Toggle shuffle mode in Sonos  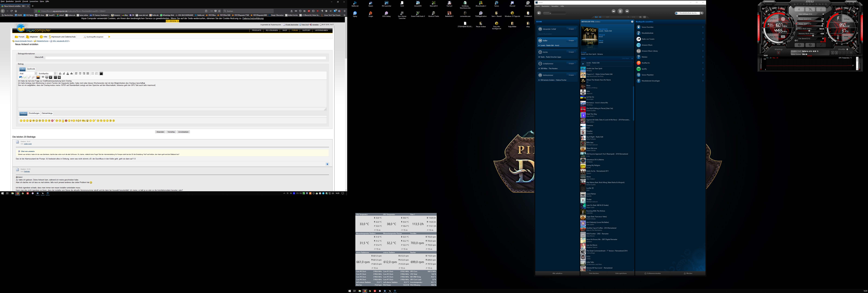600,17
